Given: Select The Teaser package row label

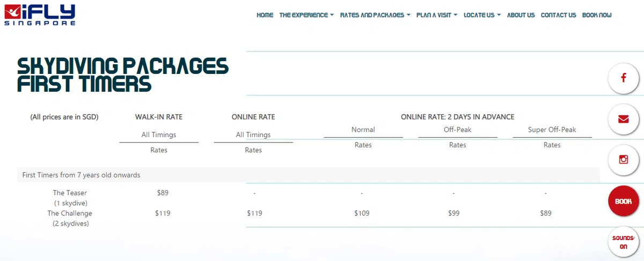Looking at the screenshot, I should point(70,193).
